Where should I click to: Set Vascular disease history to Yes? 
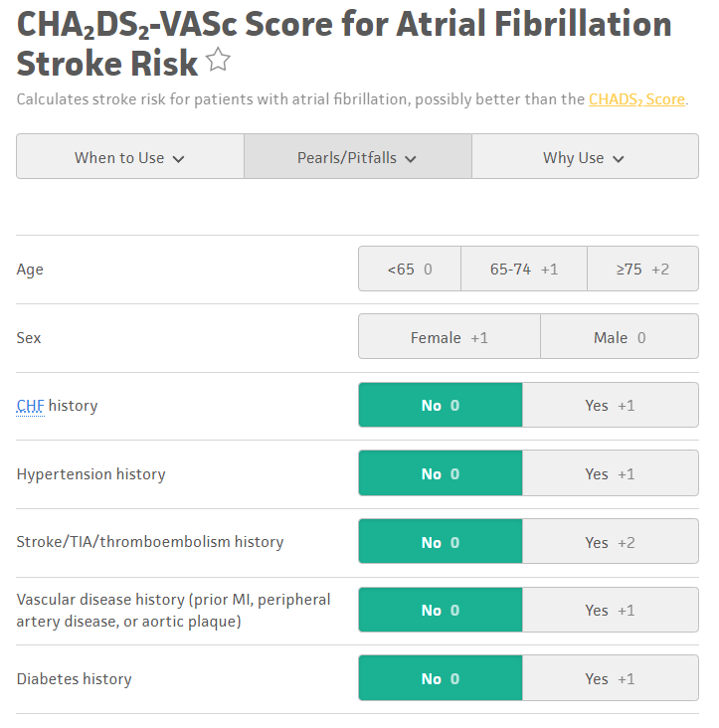click(610, 611)
